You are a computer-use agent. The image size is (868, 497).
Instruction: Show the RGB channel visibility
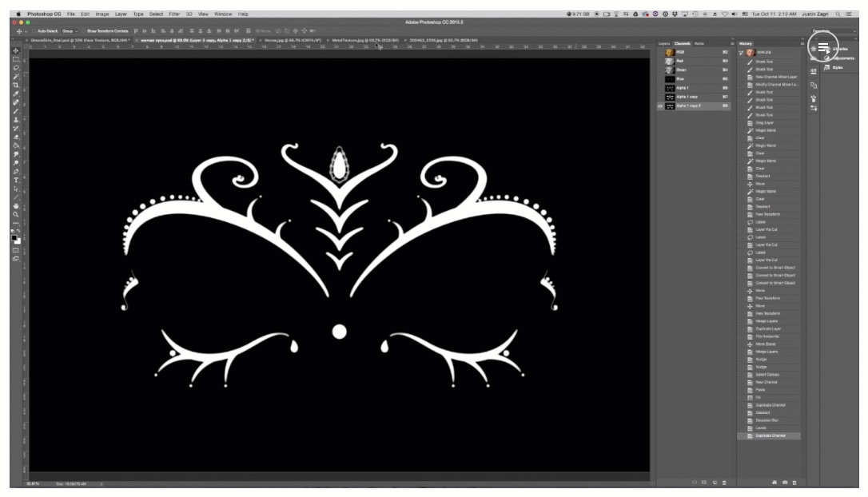(x=660, y=52)
